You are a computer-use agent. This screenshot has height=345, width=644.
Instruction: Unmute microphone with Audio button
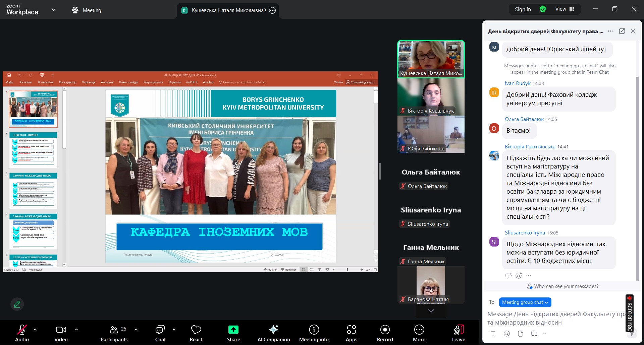[x=22, y=333]
